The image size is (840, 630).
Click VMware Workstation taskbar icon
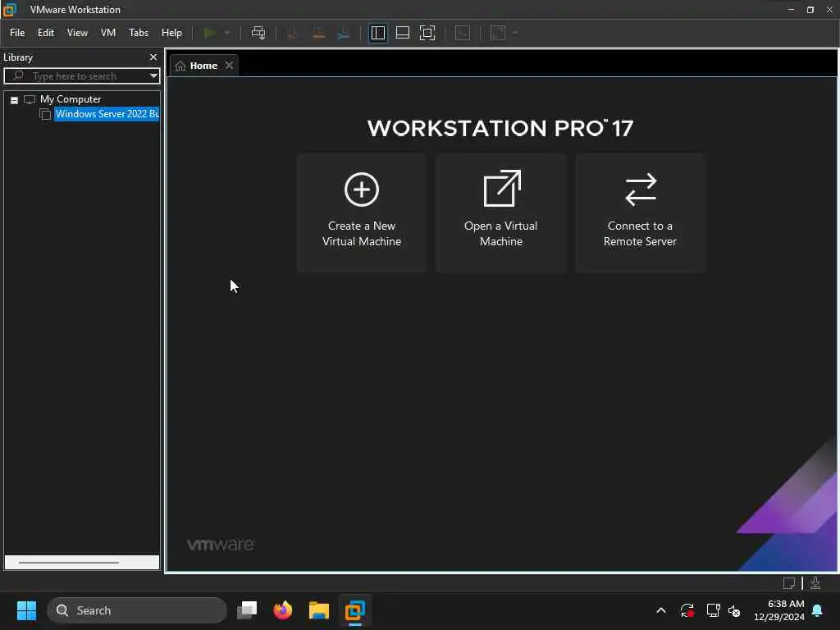(x=354, y=610)
